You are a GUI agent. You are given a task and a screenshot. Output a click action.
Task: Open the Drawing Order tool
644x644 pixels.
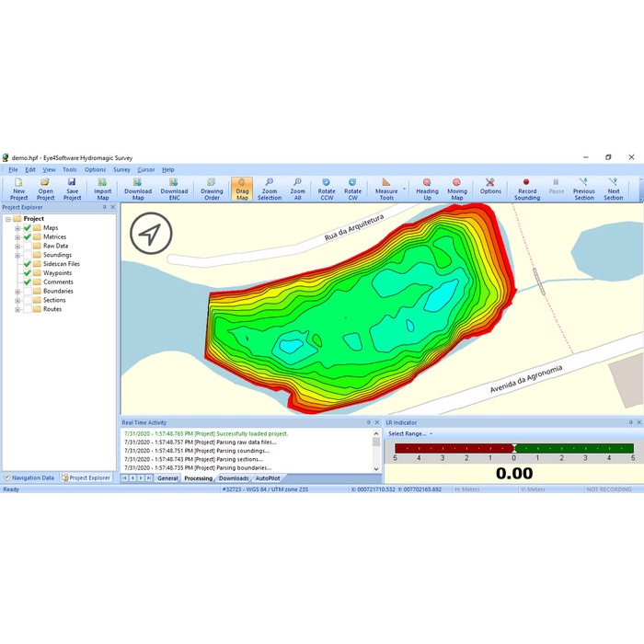(x=212, y=189)
